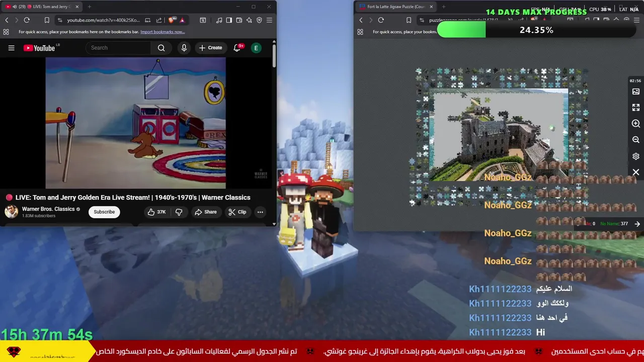This screenshot has height=362, width=644.
Task: Open Brave Rewards triangle icon in YouTube window
Action: point(182,20)
